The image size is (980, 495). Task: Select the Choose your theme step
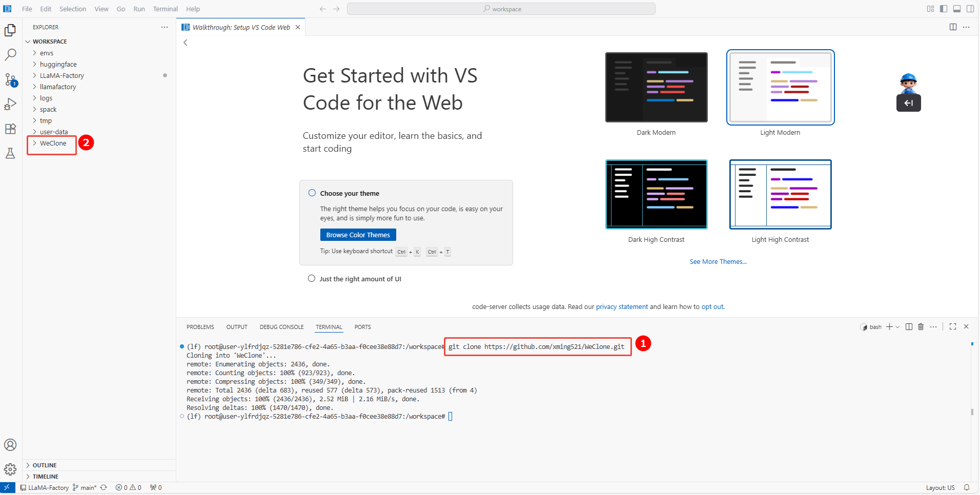(350, 193)
